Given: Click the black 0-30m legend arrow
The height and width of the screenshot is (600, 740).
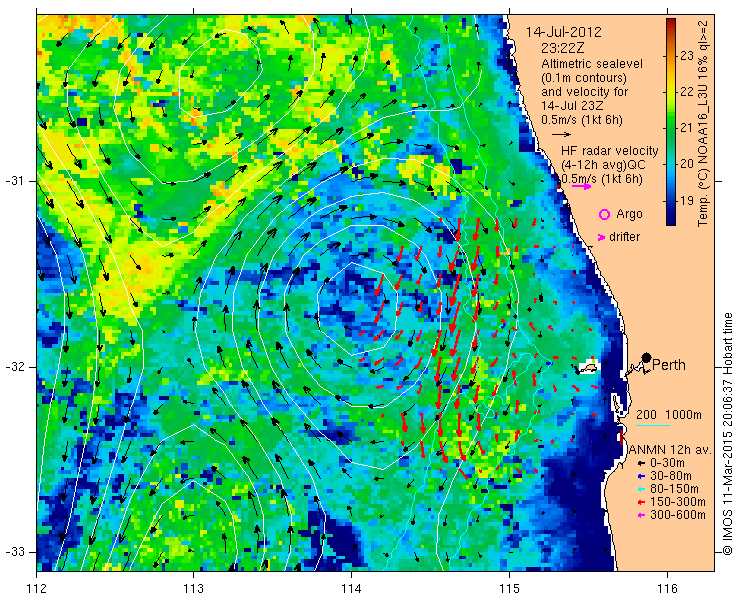Looking at the screenshot, I should tap(641, 464).
